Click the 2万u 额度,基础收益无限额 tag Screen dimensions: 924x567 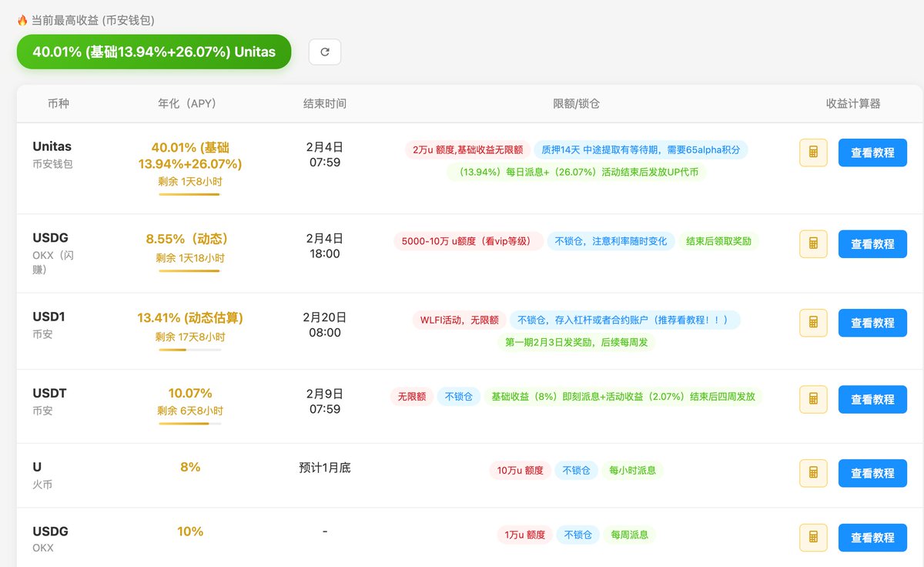(467, 149)
